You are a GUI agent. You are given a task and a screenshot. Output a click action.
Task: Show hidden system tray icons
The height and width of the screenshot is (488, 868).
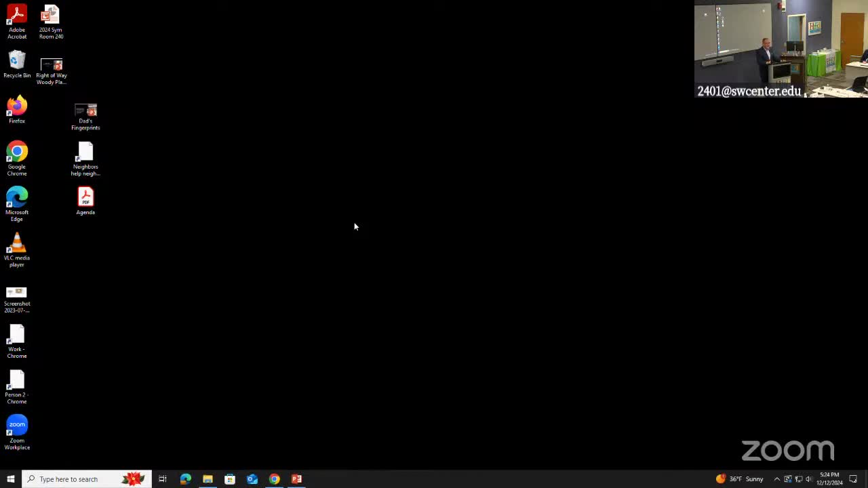[x=777, y=479]
